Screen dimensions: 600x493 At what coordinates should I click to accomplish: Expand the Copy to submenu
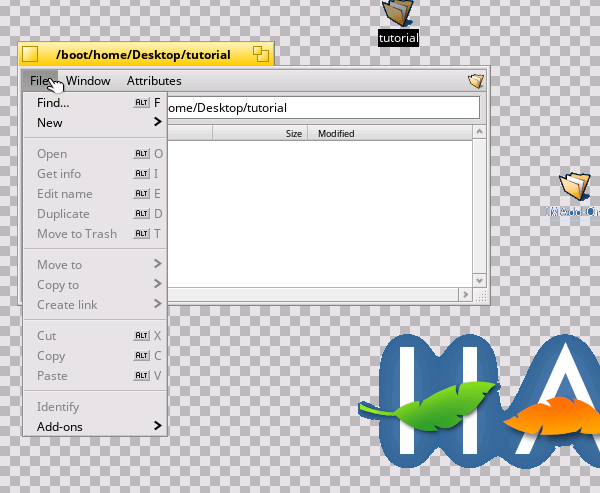95,285
